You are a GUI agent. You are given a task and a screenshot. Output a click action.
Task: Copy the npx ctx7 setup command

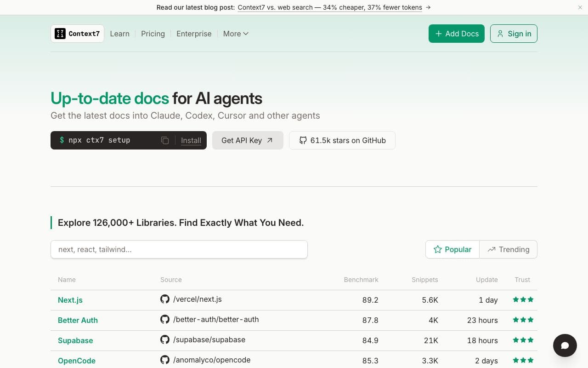(x=165, y=140)
